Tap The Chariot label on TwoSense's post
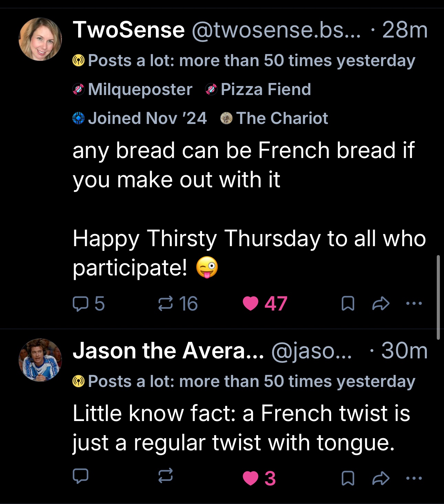Viewport: 444px width, 504px height. pyautogui.click(x=274, y=118)
